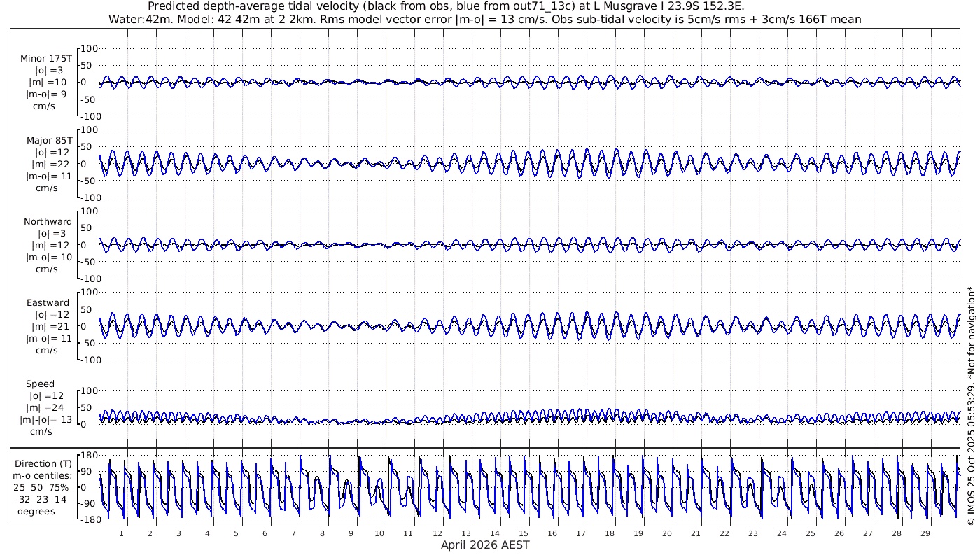980x560 pixels.
Task: Click the x-axis tick label '26'
Action: pos(839,533)
